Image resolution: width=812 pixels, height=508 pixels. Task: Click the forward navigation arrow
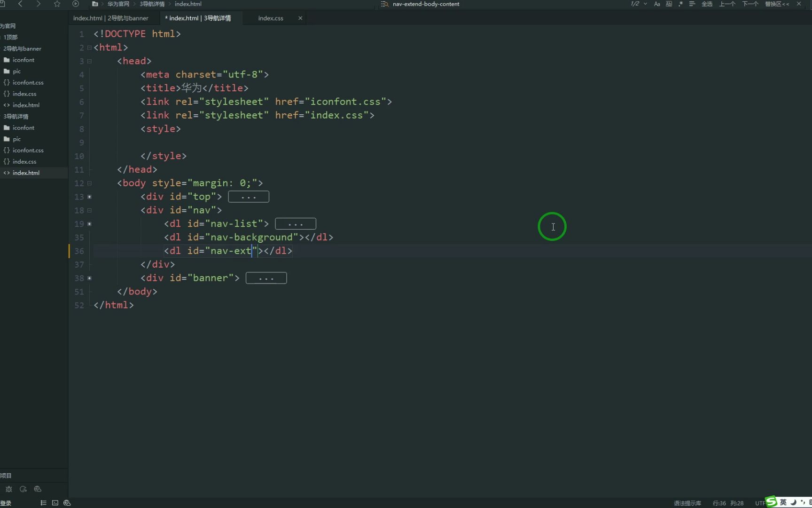tap(39, 4)
